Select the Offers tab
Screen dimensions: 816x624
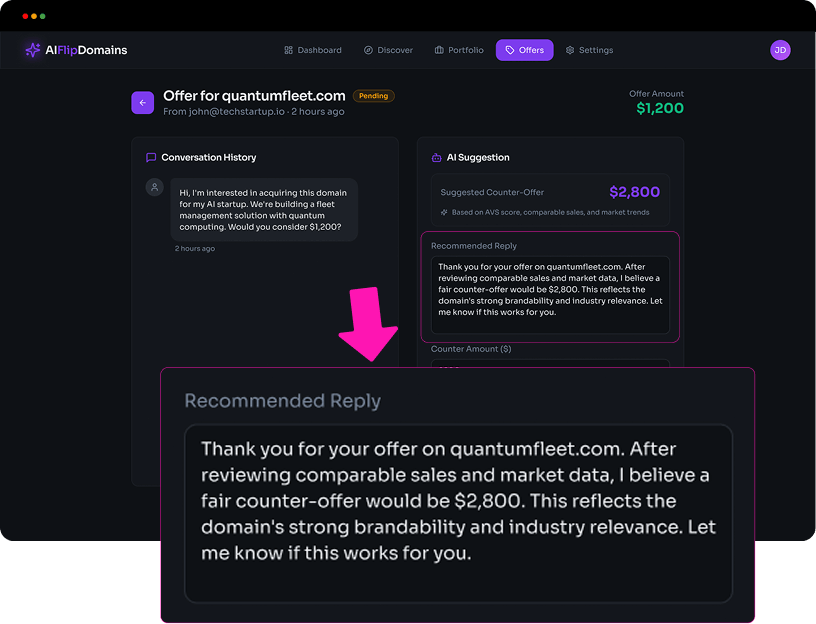(524, 50)
